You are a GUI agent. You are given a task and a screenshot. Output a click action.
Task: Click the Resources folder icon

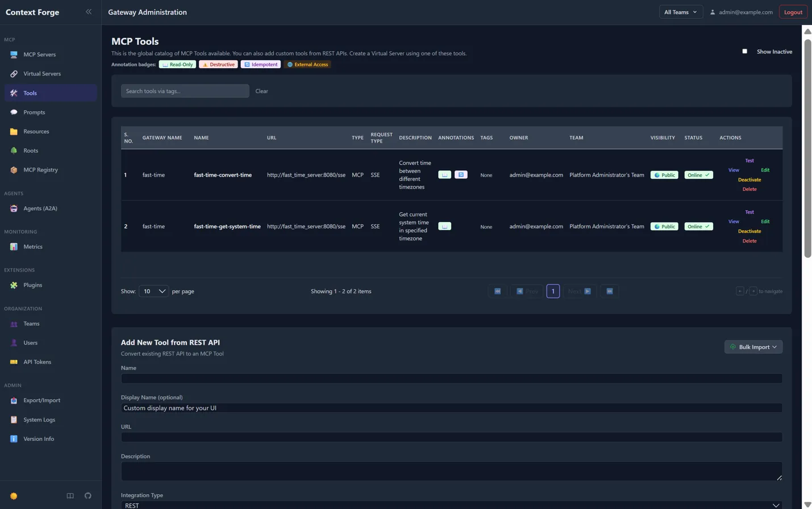[x=14, y=131]
